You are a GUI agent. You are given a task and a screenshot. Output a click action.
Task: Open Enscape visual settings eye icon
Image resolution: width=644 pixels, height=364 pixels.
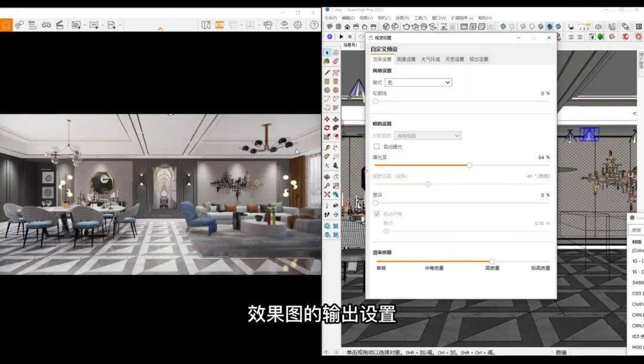284,25
